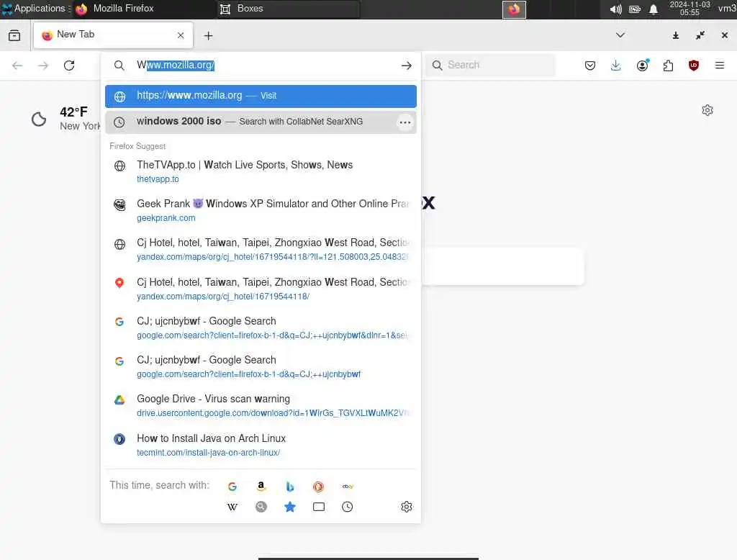Expand the list all tabs chevron
The image size is (737, 560).
(x=620, y=35)
